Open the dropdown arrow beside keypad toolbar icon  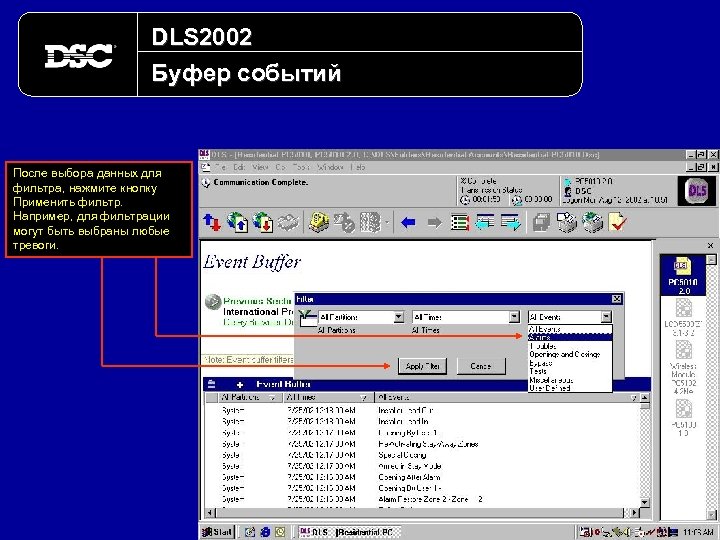click(x=387, y=223)
